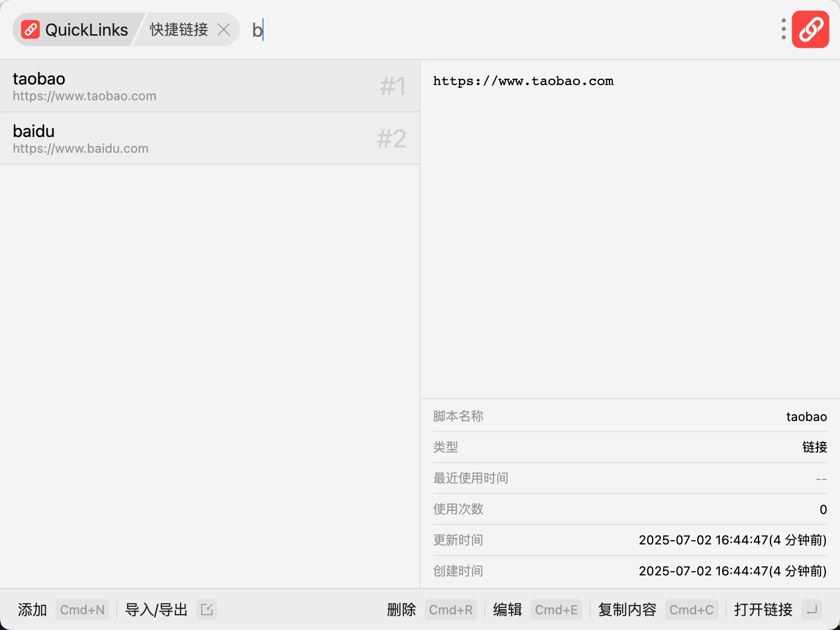840x630 pixels.
Task: Open the three-dot more options menu
Action: pos(783,29)
